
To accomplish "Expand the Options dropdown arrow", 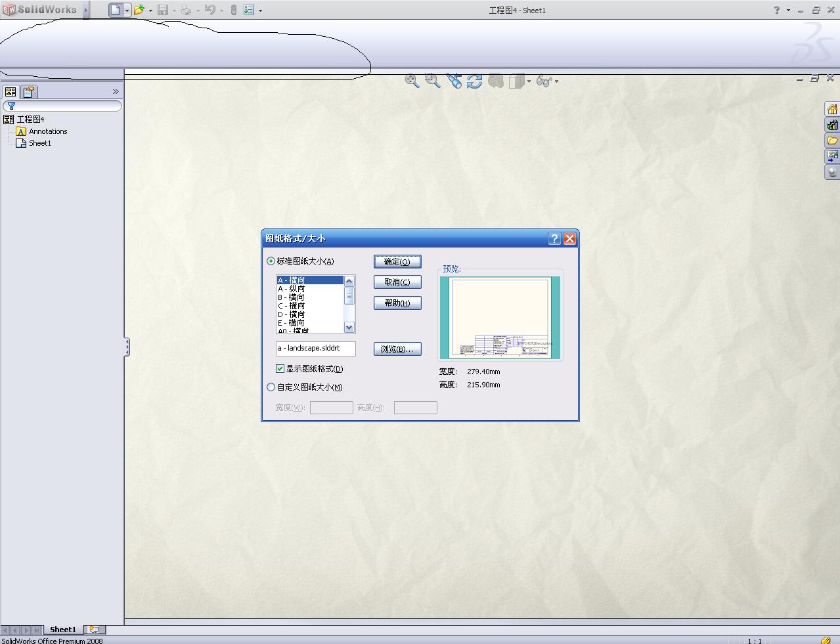I will click(260, 11).
